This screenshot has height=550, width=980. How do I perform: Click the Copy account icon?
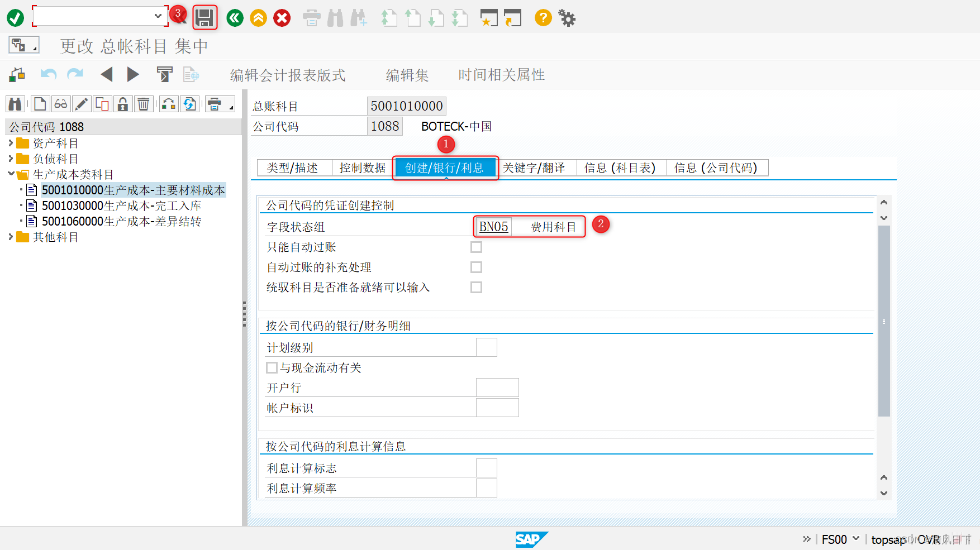[102, 103]
